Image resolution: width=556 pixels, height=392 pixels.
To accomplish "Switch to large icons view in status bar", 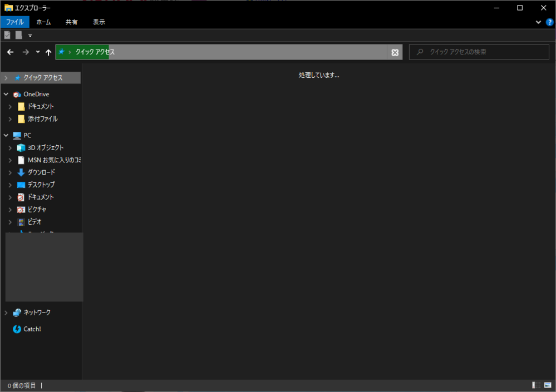I will (548, 385).
